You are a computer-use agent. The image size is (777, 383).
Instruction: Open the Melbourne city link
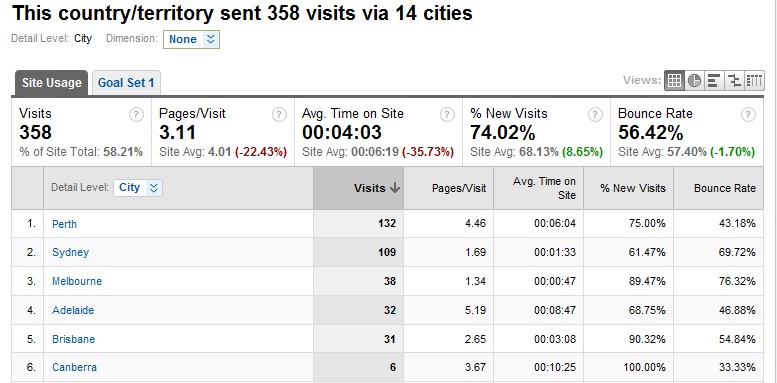(x=77, y=281)
